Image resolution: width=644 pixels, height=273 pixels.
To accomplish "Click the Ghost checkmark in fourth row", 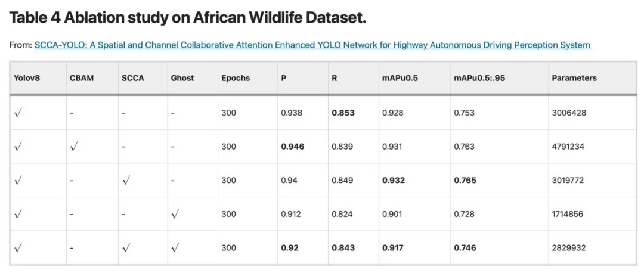I will coord(175,214).
